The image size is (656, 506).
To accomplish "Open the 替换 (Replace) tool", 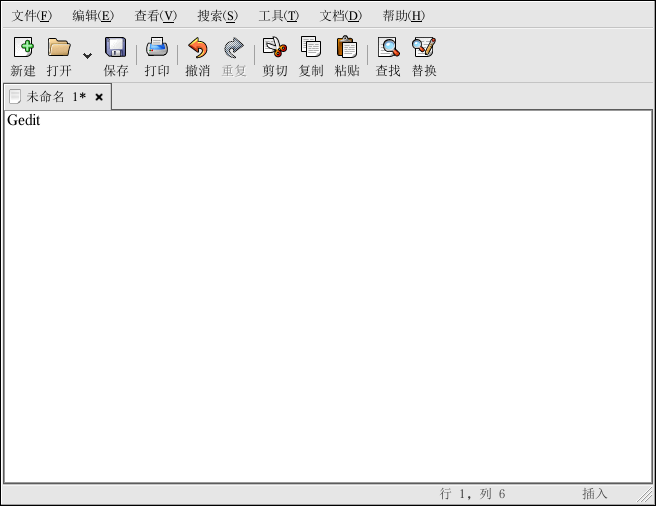I will pos(424,48).
